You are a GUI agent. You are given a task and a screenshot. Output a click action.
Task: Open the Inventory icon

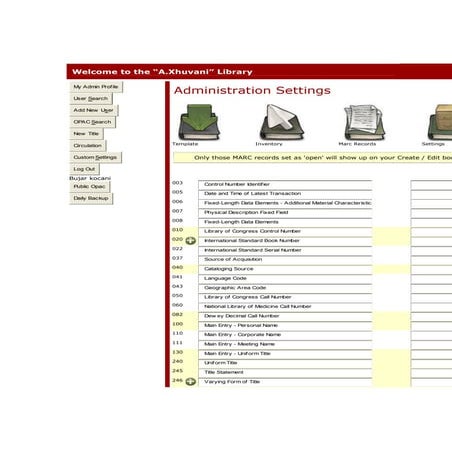tap(282, 122)
